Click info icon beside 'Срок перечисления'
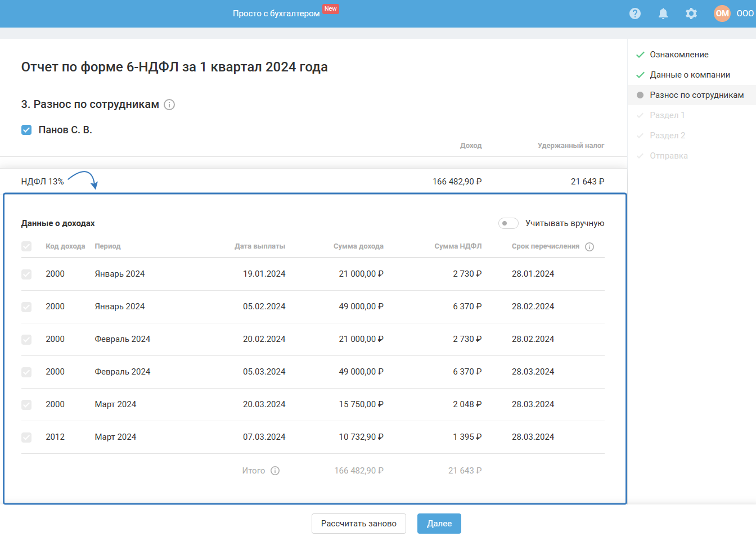The image size is (756, 541). (x=589, y=247)
